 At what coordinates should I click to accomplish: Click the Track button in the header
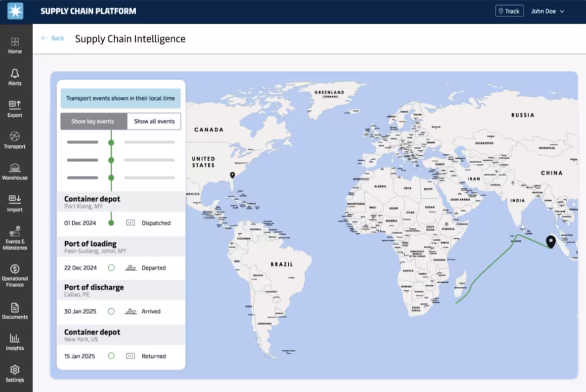click(509, 11)
